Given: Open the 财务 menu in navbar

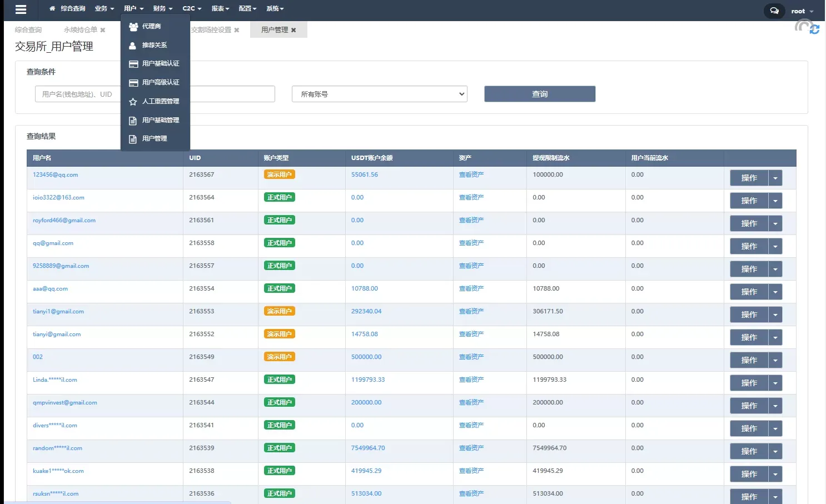Looking at the screenshot, I should (162, 8).
